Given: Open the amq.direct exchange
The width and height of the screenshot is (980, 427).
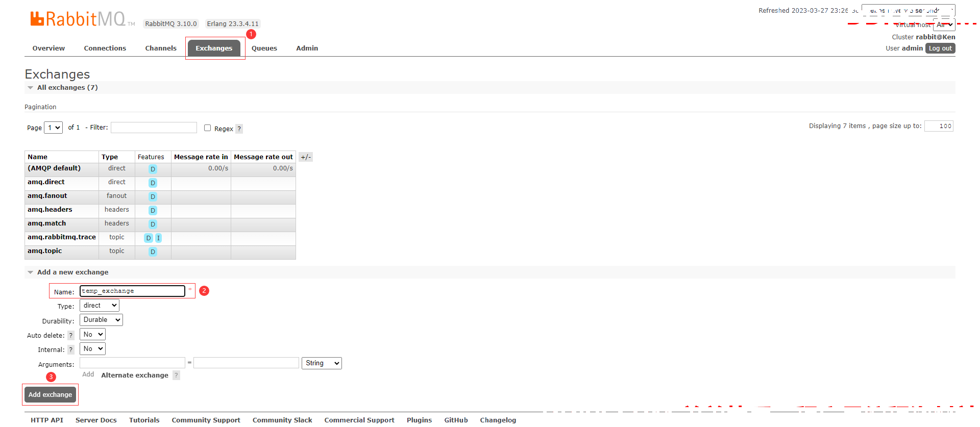Looking at the screenshot, I should pyautogui.click(x=46, y=182).
